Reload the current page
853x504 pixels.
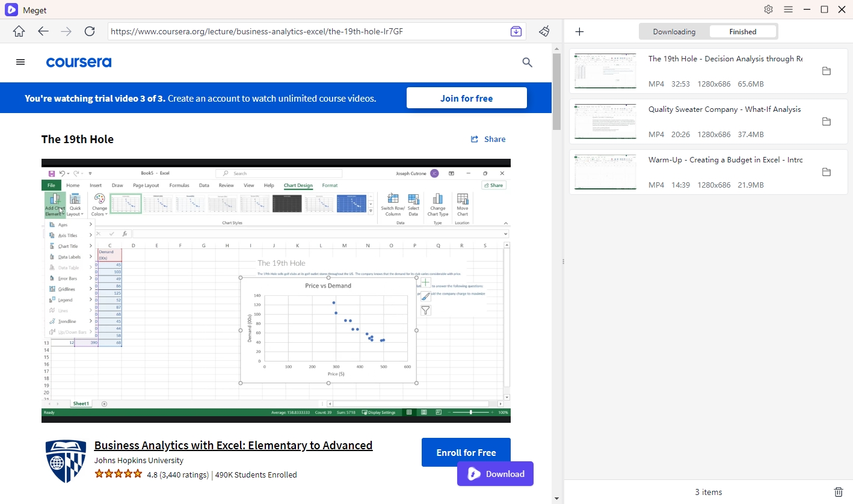pyautogui.click(x=90, y=31)
